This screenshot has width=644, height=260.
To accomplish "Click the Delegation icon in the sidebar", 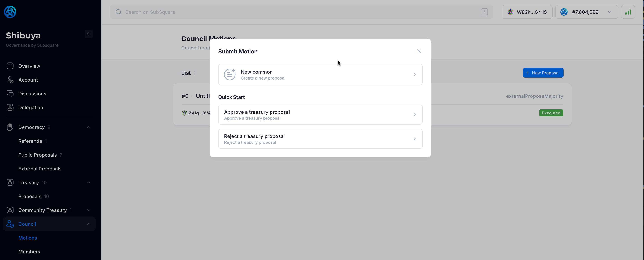I will click(10, 107).
